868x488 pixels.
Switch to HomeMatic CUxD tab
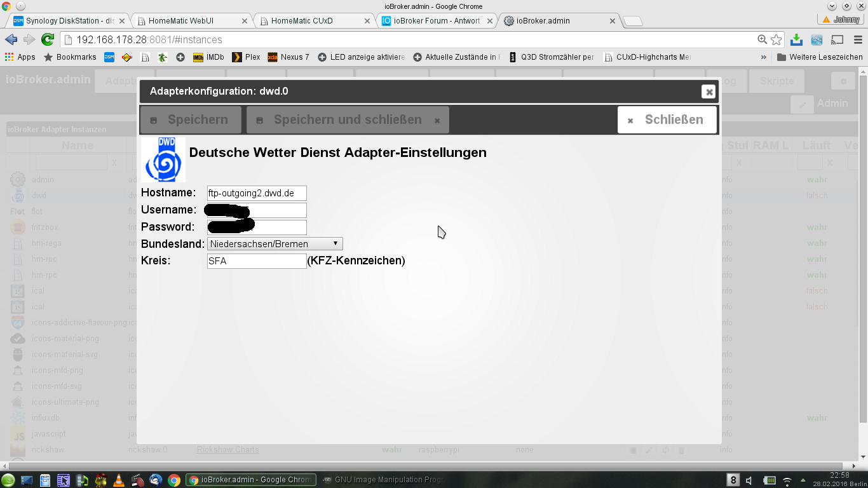(316, 20)
